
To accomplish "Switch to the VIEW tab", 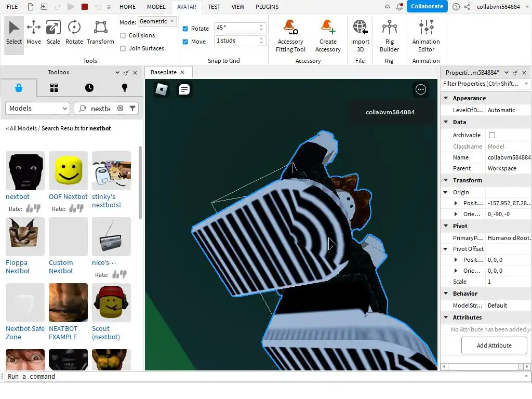I will point(238,7).
